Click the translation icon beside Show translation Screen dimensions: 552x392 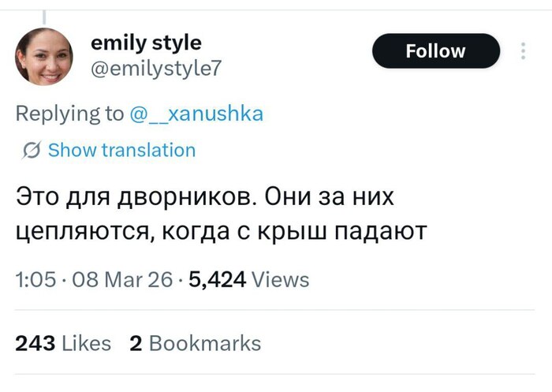click(33, 151)
